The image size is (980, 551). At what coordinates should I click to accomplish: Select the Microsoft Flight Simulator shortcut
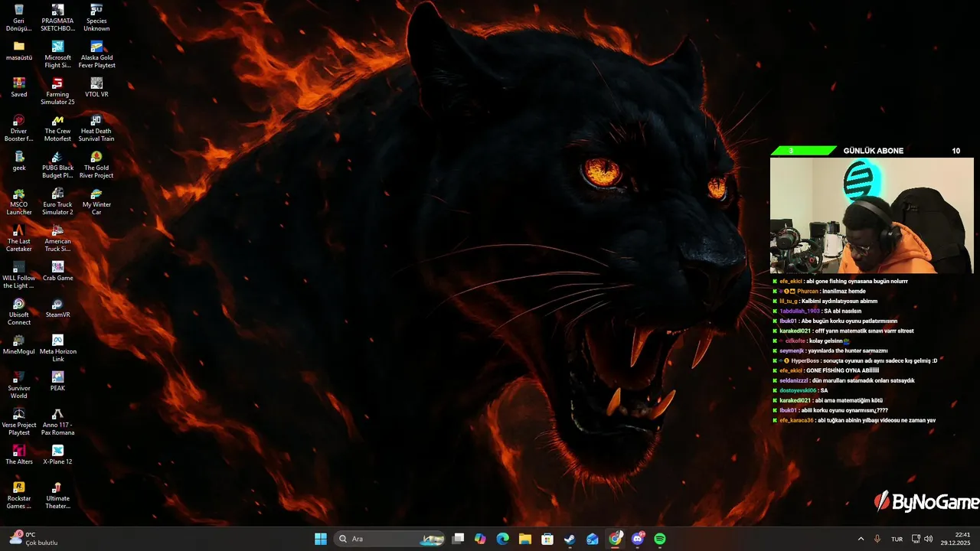[x=57, y=54]
